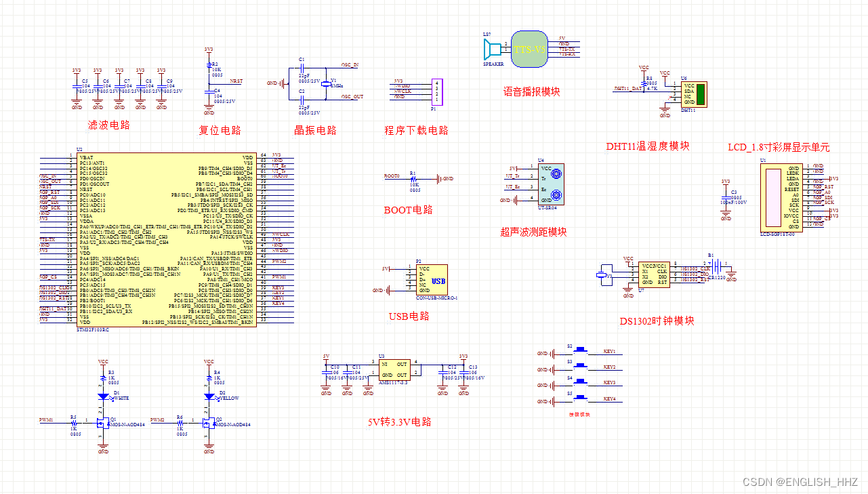This screenshot has height=494, width=868.
Task: Click push button switch for KEY3
Action: 581,383
